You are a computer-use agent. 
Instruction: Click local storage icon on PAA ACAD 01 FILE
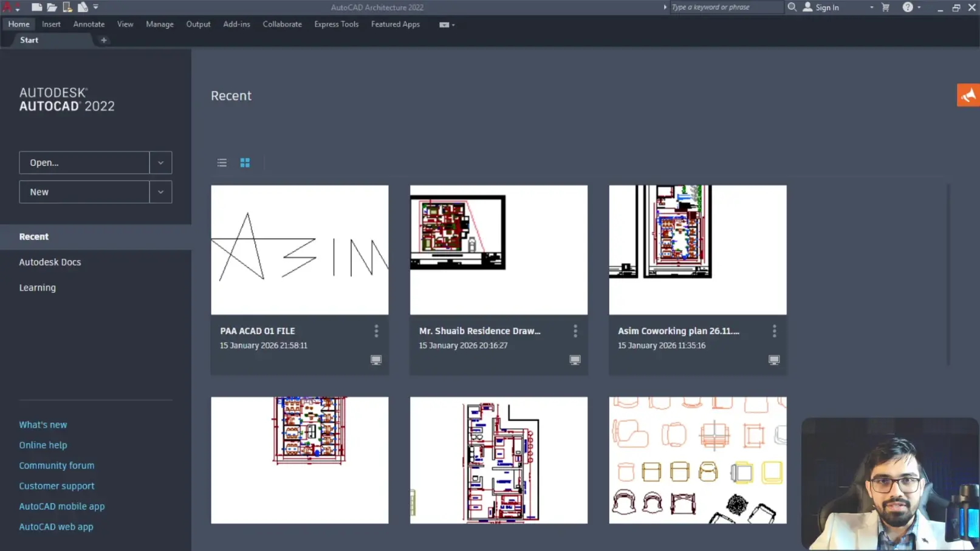376,360
